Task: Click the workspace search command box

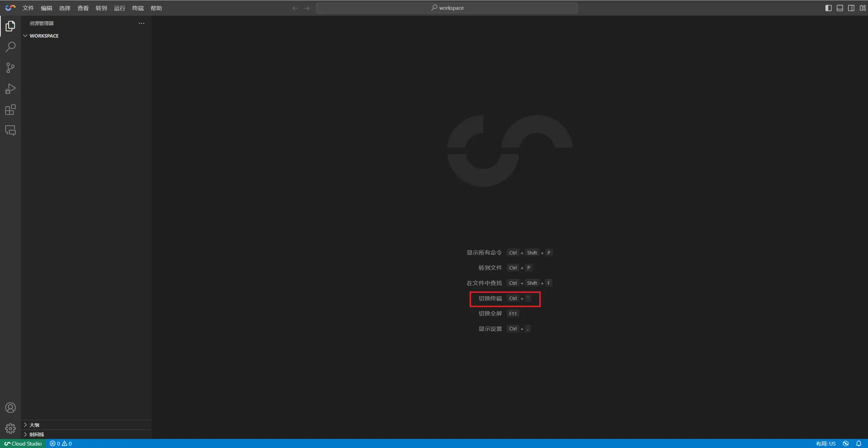Action: click(x=447, y=8)
